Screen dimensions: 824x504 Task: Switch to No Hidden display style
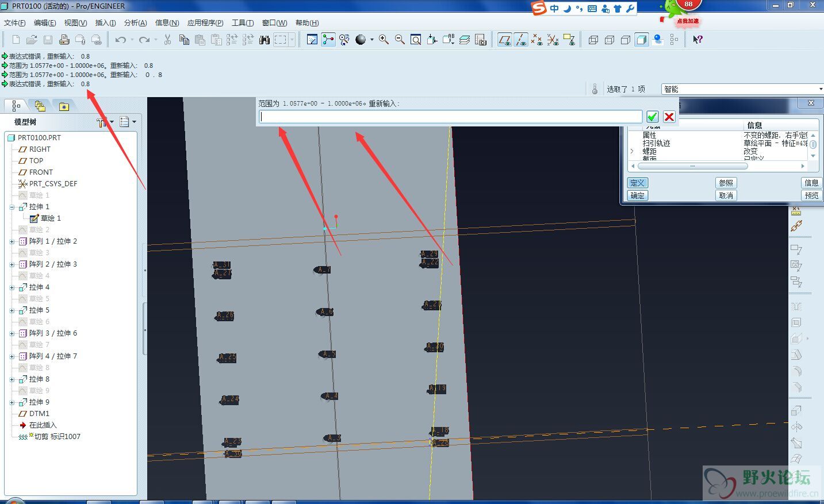(626, 40)
